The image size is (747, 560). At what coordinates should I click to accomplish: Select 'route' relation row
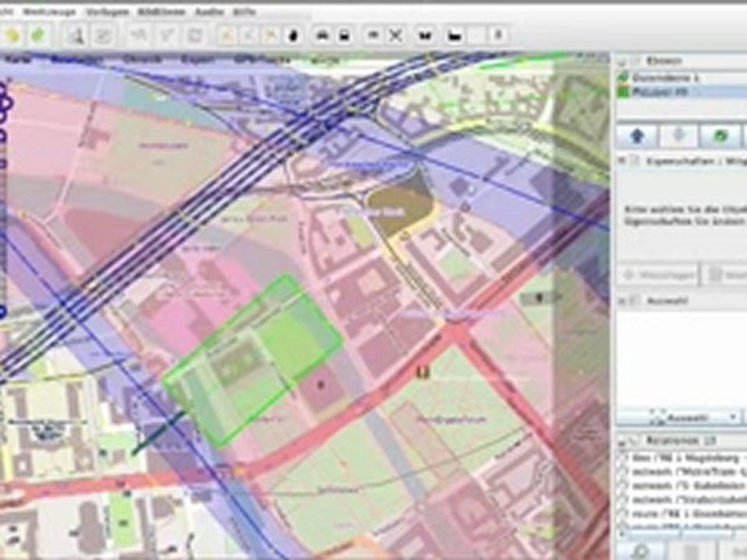(x=683, y=513)
